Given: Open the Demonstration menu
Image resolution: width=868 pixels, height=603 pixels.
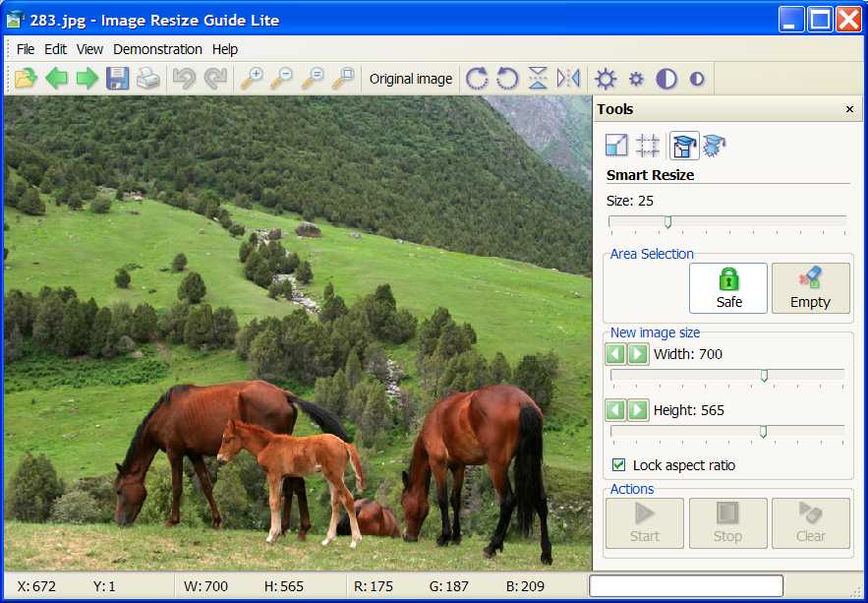Looking at the screenshot, I should coord(157,49).
